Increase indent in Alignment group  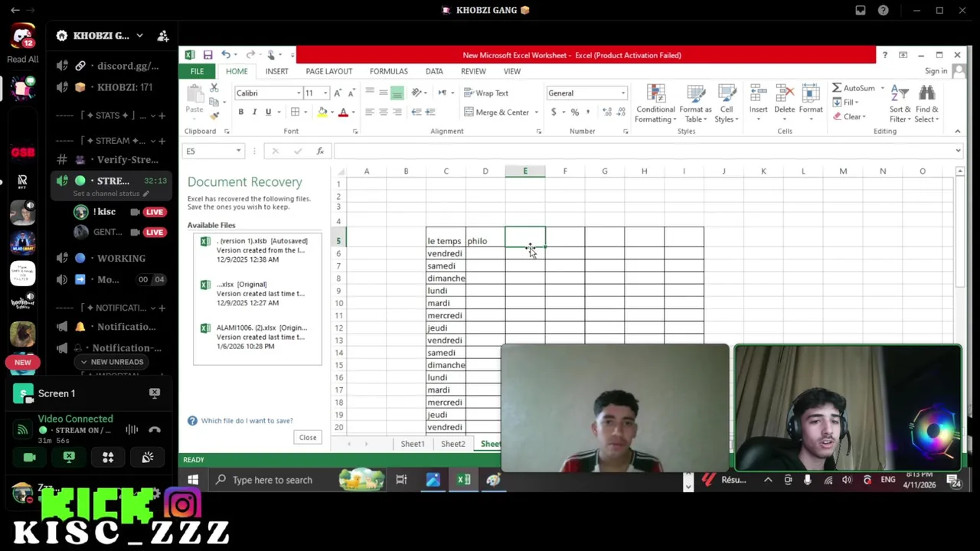[430, 112]
